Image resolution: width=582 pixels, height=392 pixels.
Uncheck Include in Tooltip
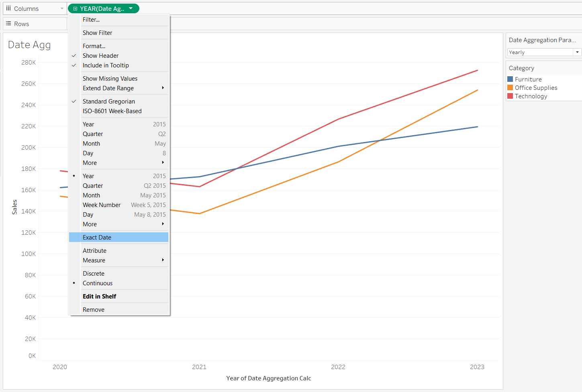pos(106,65)
